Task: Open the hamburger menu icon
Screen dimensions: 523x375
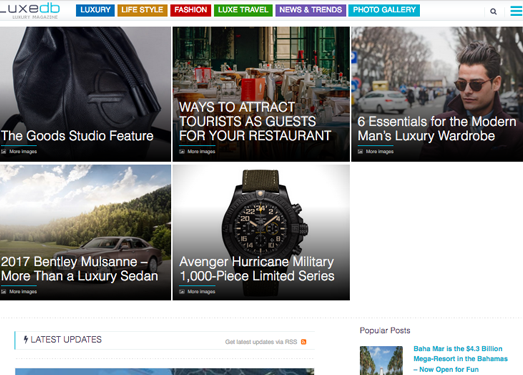Action: coord(517,11)
